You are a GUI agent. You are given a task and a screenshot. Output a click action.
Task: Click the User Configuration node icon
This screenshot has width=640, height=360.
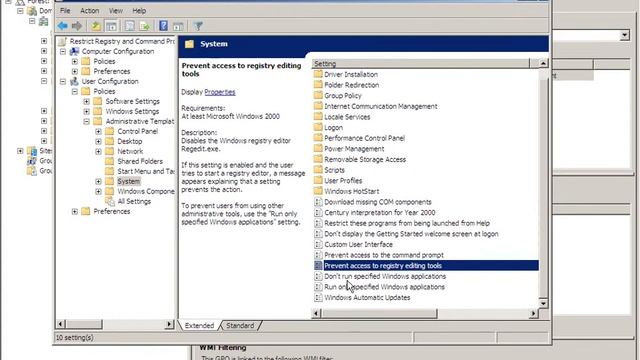74,81
